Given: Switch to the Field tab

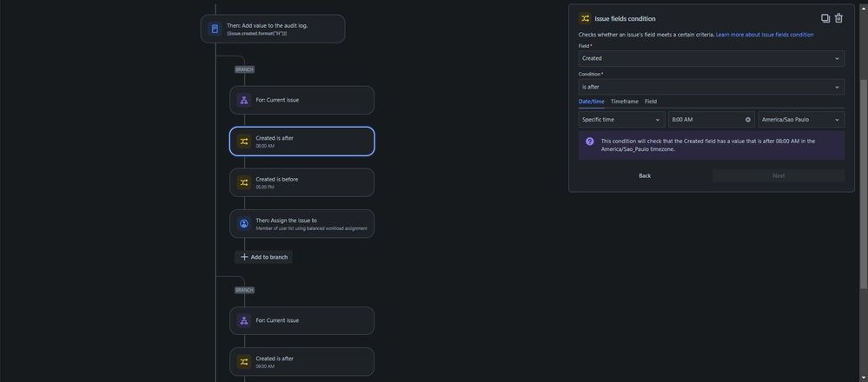Looking at the screenshot, I should point(651,102).
